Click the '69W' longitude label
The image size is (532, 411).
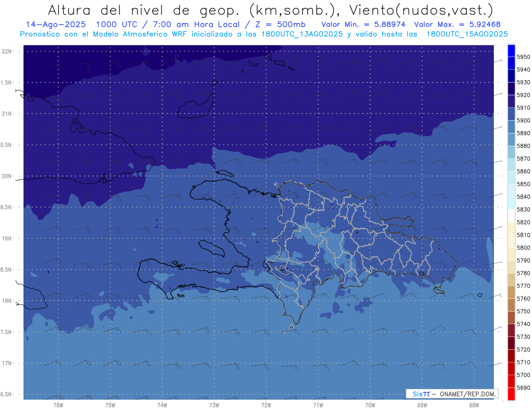tap(422, 405)
